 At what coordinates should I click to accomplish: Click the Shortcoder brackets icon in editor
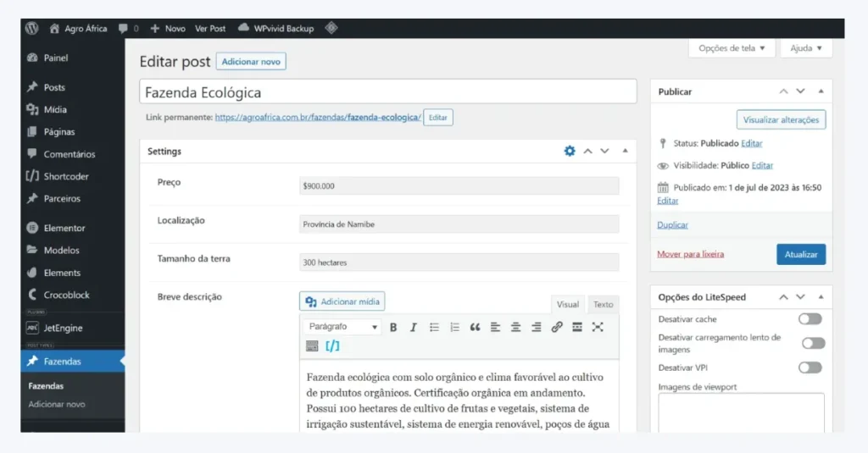(332, 345)
